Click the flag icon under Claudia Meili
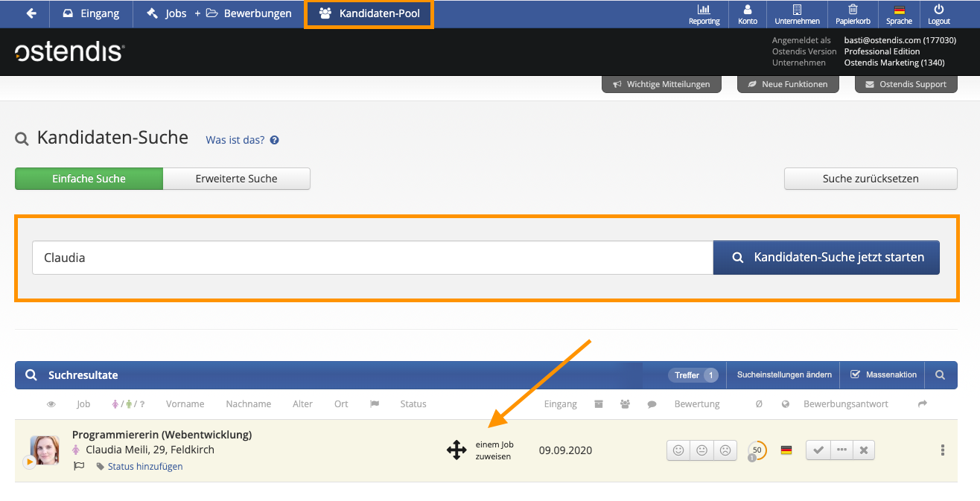This screenshot has height=501, width=980. click(79, 466)
